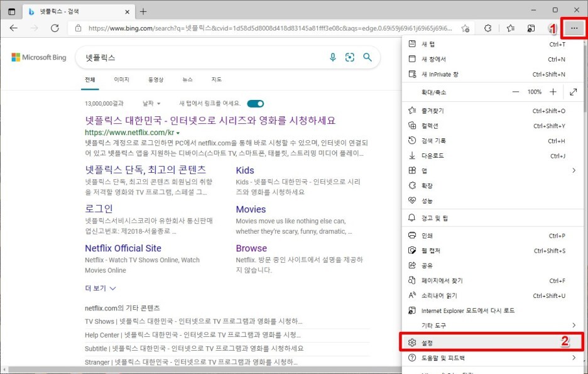The height and width of the screenshot is (374, 588).
Task: Open 확장 menu item
Action: tap(493, 185)
